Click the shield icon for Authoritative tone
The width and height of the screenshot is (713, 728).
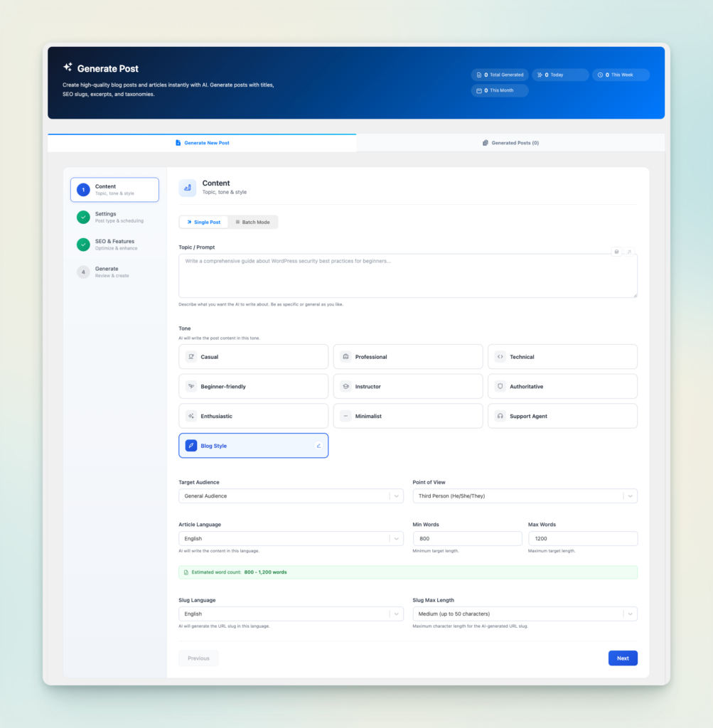click(x=500, y=387)
